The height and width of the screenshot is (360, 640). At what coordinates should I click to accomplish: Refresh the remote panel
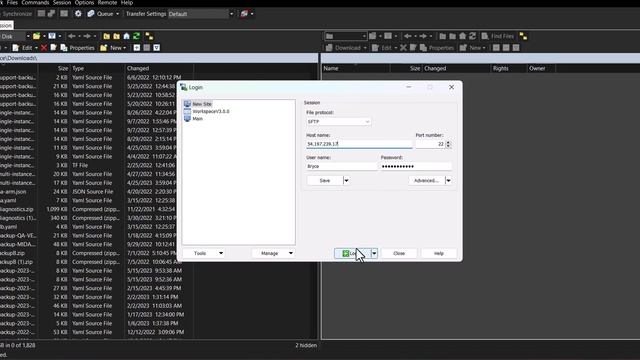coord(473,36)
